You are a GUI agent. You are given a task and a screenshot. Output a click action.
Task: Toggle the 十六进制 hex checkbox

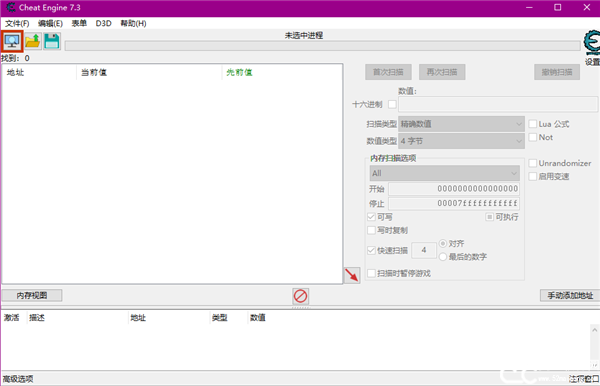(x=392, y=104)
